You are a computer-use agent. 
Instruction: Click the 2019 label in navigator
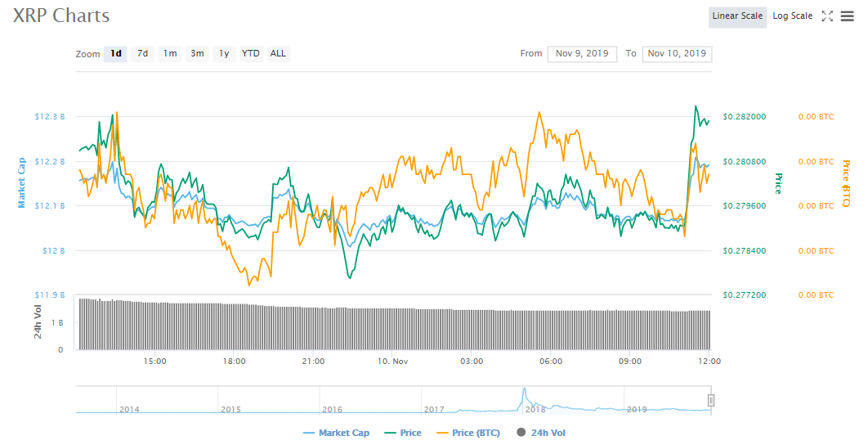[x=637, y=410]
